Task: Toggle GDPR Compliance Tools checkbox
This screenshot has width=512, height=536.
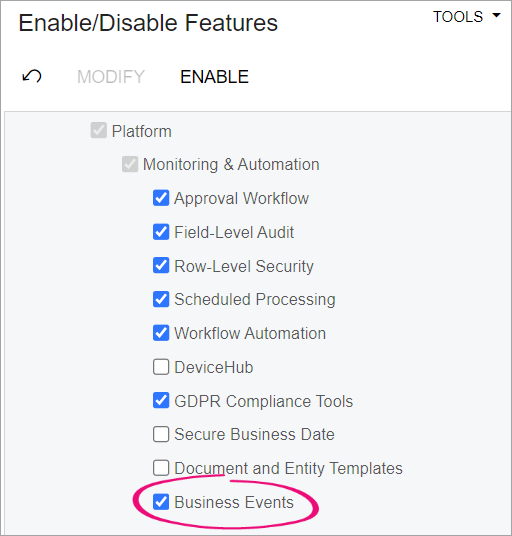Action: [161, 401]
